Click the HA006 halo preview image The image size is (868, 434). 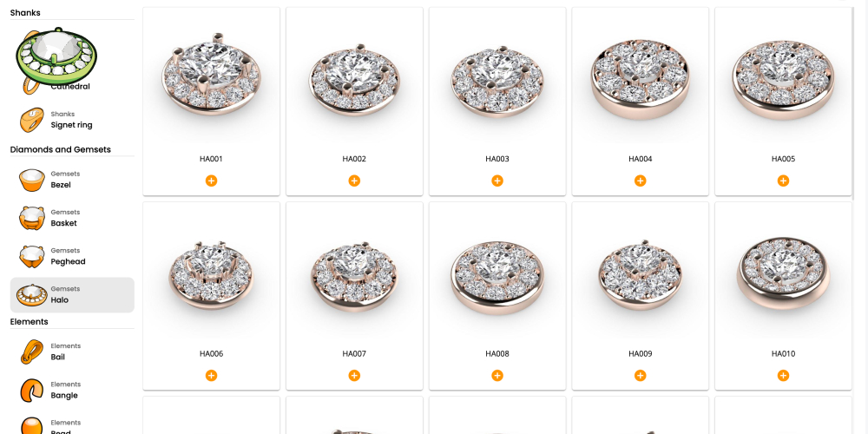(211, 275)
